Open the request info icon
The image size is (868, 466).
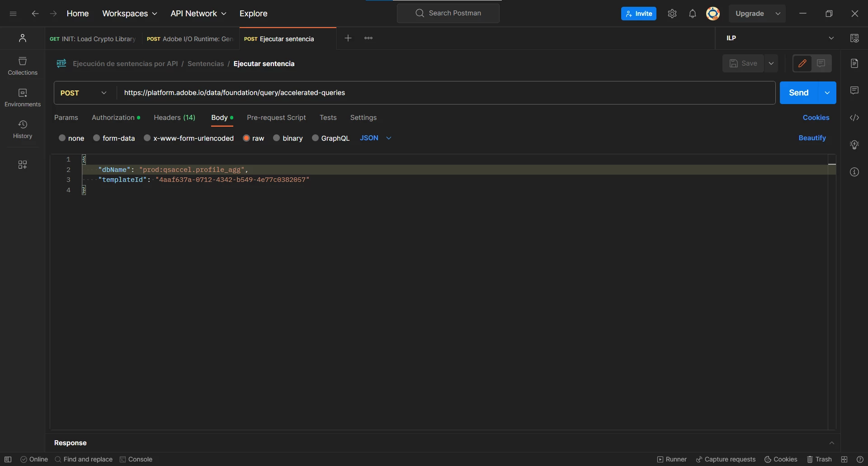click(x=854, y=172)
